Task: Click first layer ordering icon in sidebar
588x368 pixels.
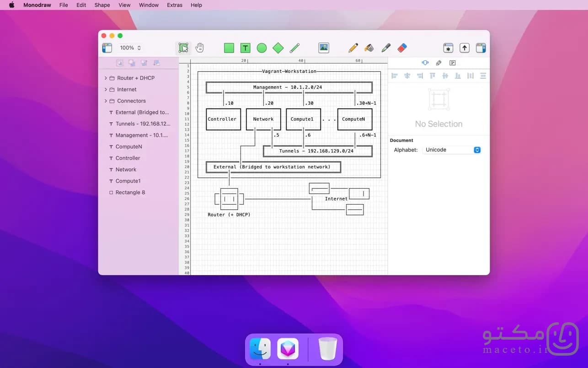Action: (x=119, y=63)
